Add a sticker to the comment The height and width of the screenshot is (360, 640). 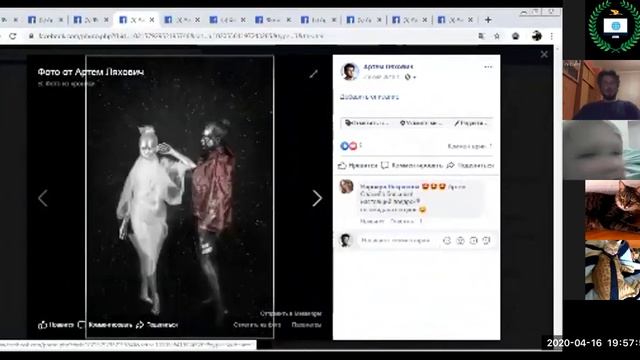tap(487, 240)
